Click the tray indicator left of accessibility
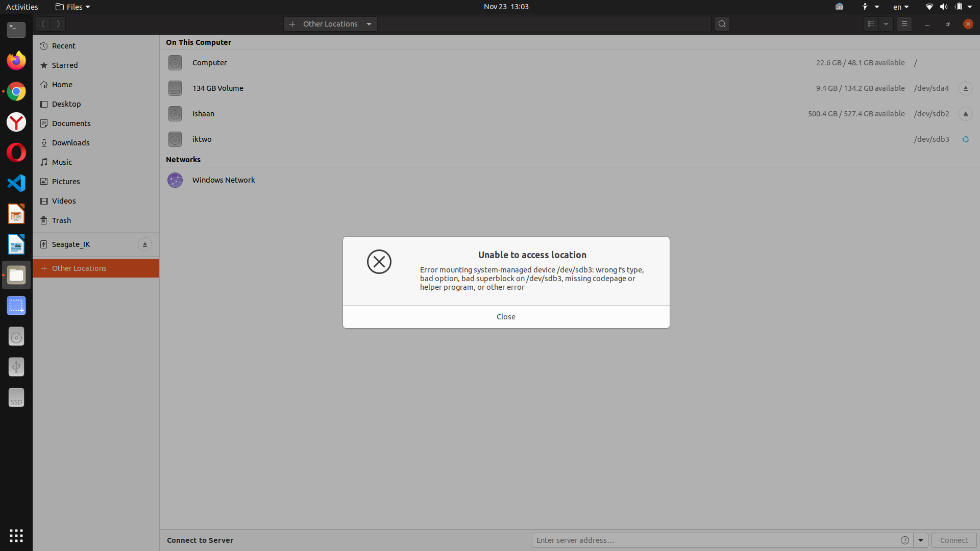 tap(839, 7)
